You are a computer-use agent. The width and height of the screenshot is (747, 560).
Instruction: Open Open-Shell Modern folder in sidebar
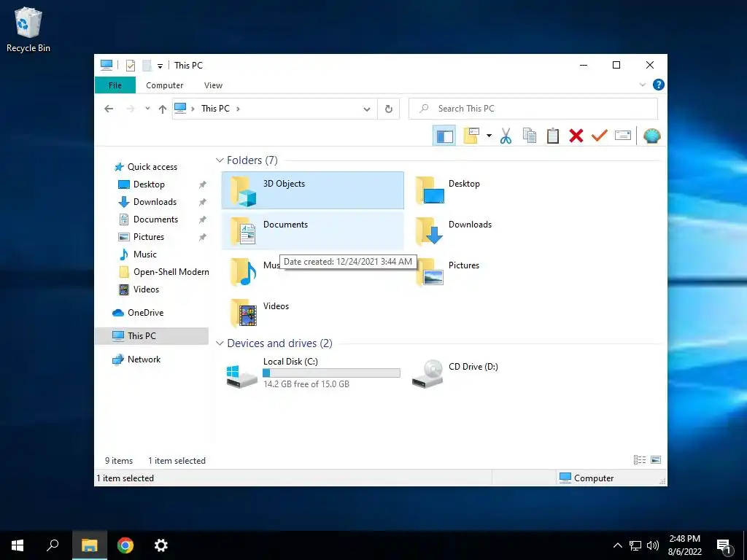click(171, 272)
